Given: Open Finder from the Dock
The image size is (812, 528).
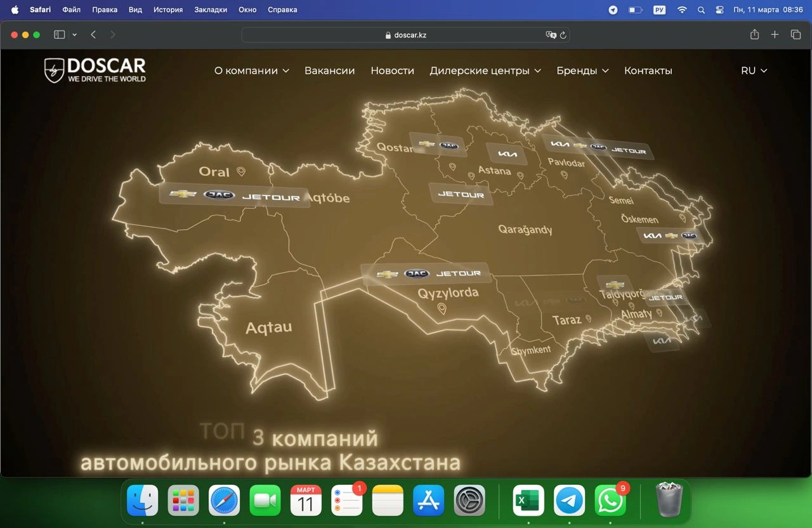Looking at the screenshot, I should [x=143, y=501].
